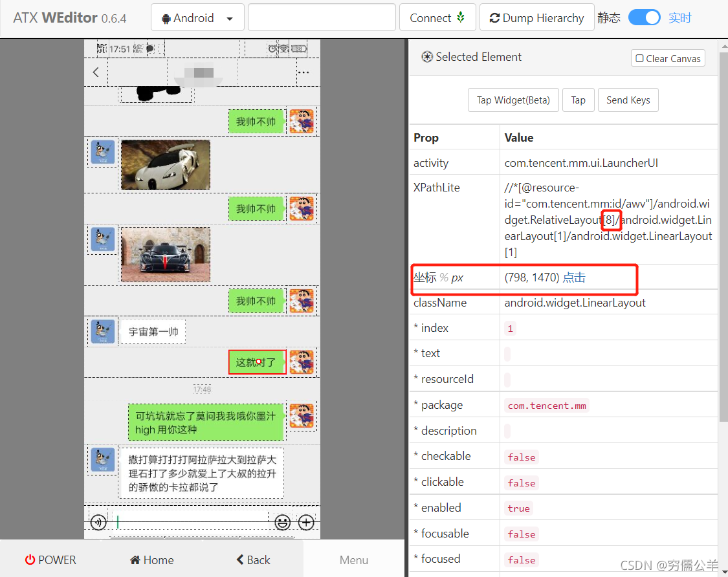Click the ATX WEditor title logo

70,17
